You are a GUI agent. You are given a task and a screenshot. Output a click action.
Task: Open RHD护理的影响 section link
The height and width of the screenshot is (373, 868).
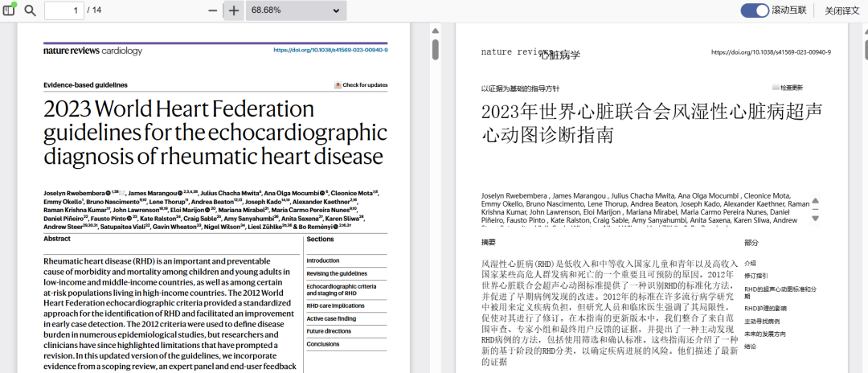pyautogui.click(x=765, y=308)
